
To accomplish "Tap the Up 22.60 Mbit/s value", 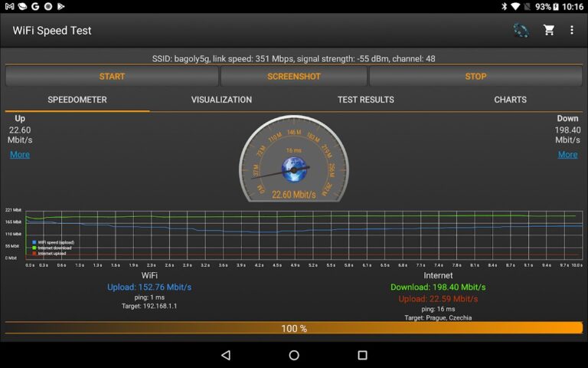I will pyautogui.click(x=20, y=135).
